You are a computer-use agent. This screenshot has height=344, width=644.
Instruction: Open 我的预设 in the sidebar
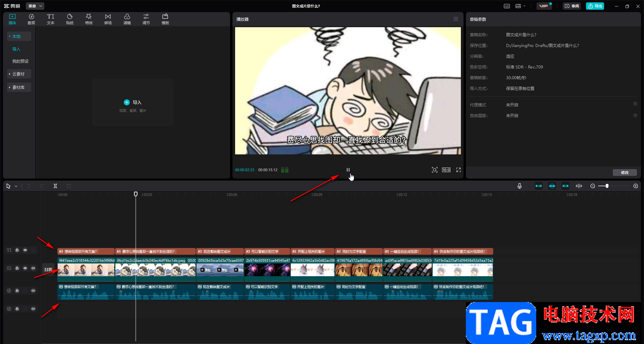pyautogui.click(x=20, y=61)
